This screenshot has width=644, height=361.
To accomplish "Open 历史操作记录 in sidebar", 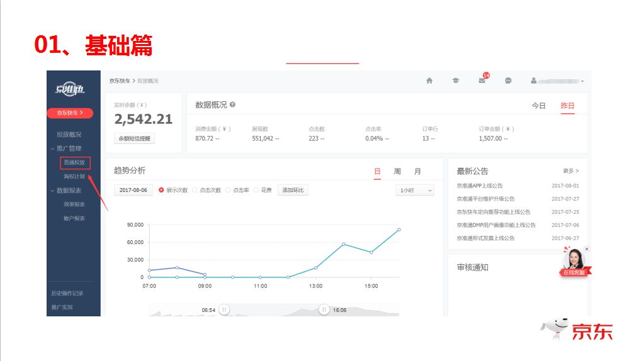I will pos(67,293).
